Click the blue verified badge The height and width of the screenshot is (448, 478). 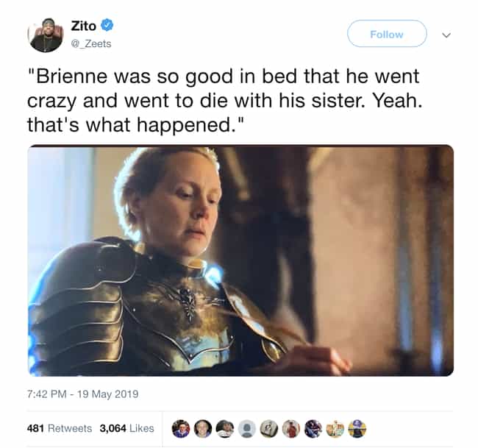pos(107,25)
